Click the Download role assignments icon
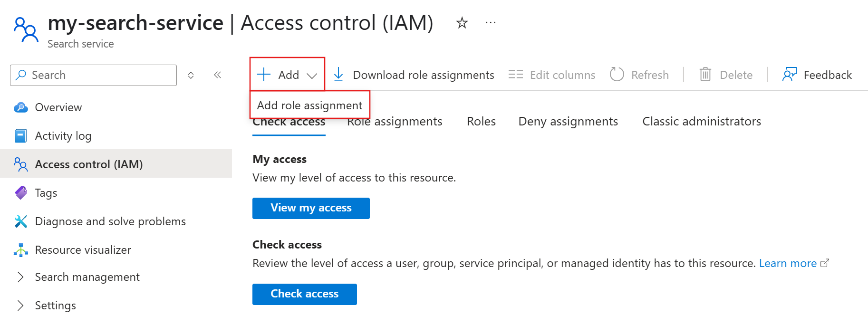This screenshot has height=325, width=868. click(338, 75)
